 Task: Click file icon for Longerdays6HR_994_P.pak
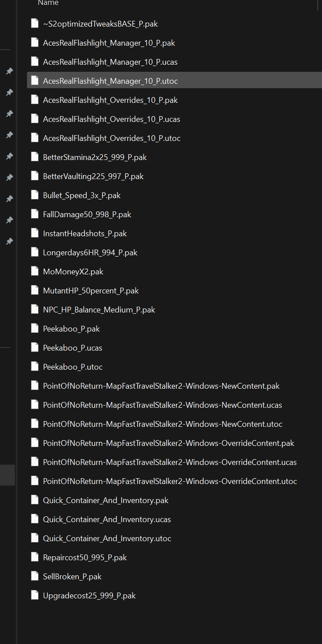point(35,252)
